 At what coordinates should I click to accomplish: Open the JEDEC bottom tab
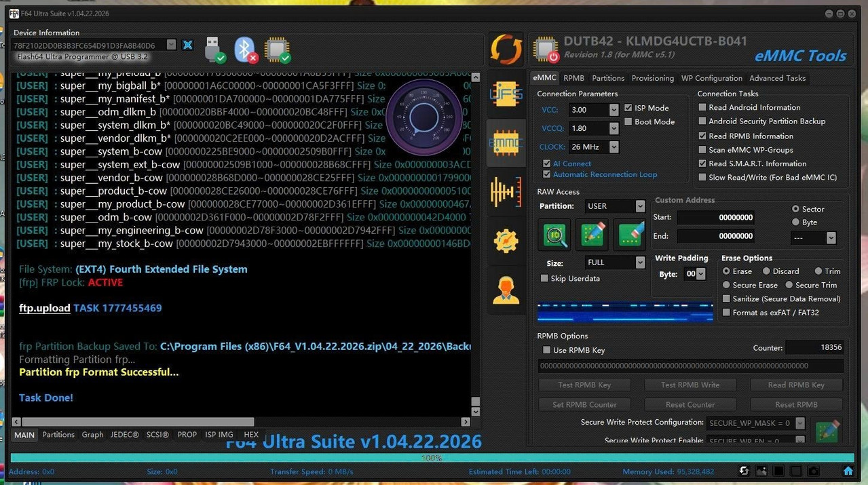click(x=124, y=435)
